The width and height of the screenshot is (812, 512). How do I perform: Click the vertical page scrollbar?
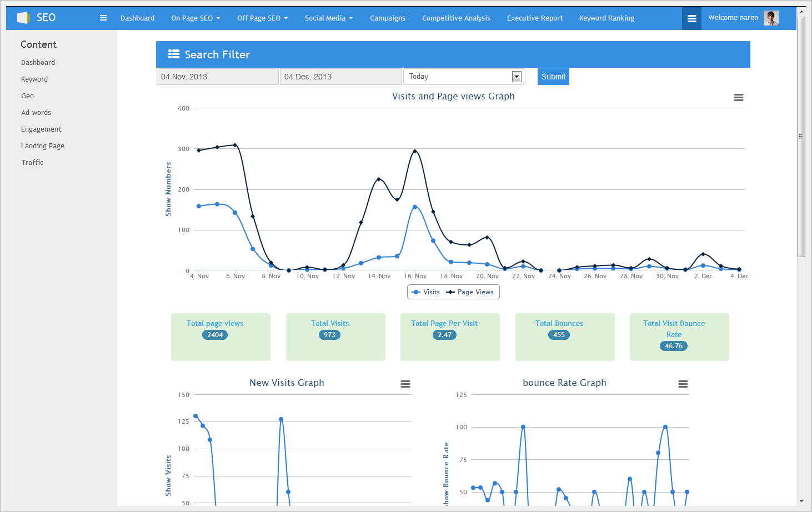pyautogui.click(x=801, y=136)
